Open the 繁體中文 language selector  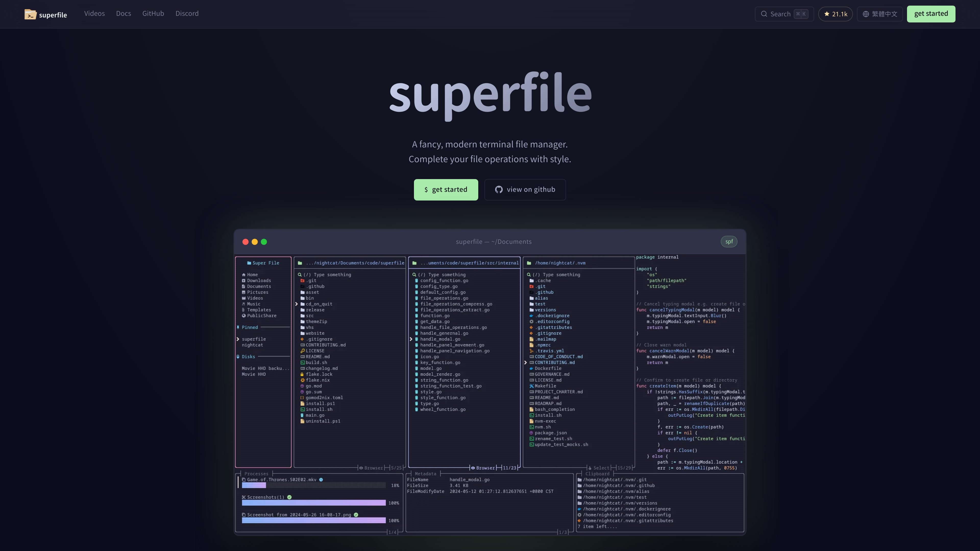pyautogui.click(x=879, y=14)
